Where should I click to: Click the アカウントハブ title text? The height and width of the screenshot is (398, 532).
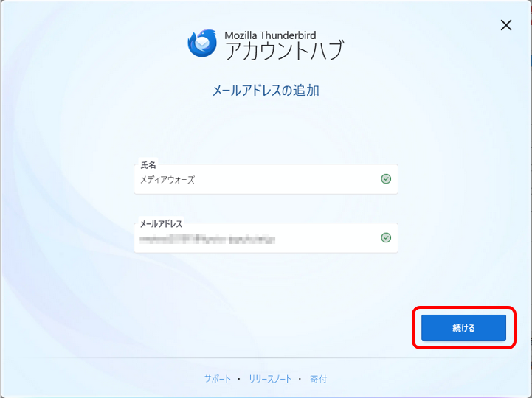click(285, 51)
